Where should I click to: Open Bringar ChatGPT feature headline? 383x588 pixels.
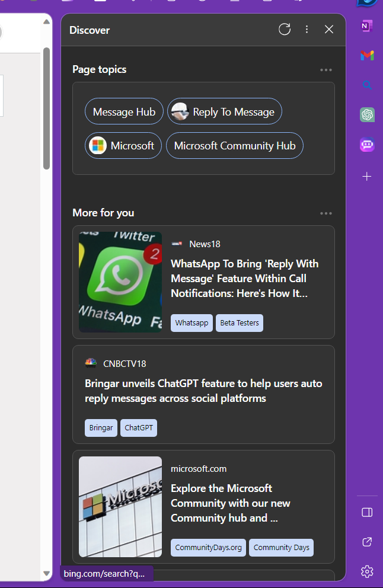click(x=203, y=391)
